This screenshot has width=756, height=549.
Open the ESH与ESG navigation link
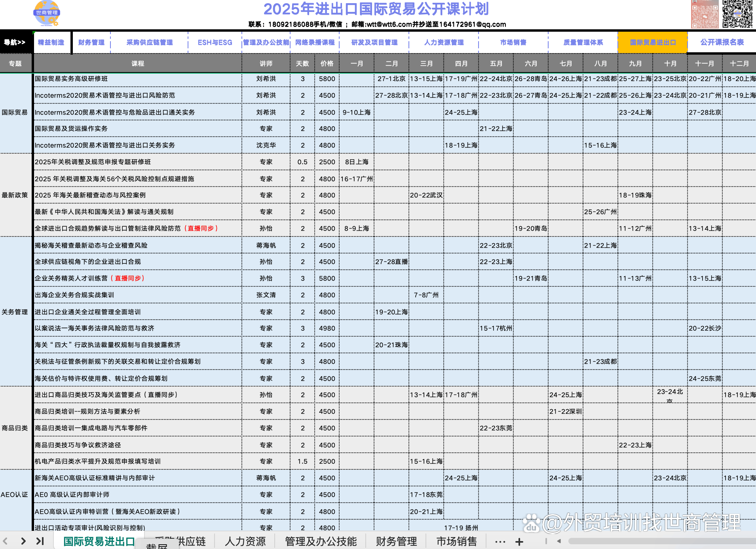point(215,42)
